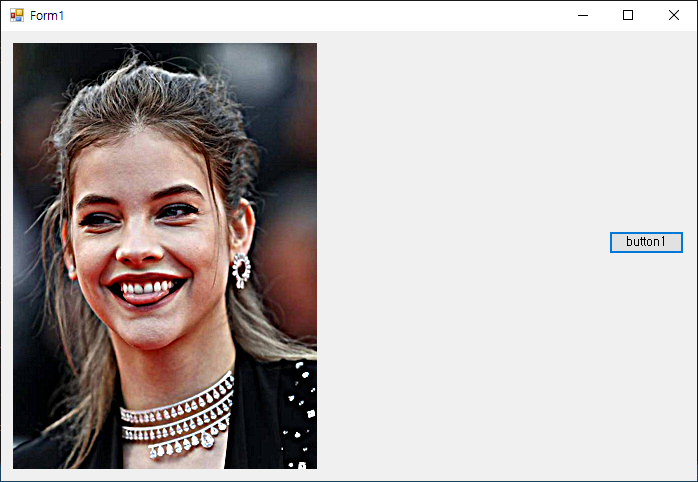698x482 pixels.
Task: Close the Form1 window
Action: (674, 15)
